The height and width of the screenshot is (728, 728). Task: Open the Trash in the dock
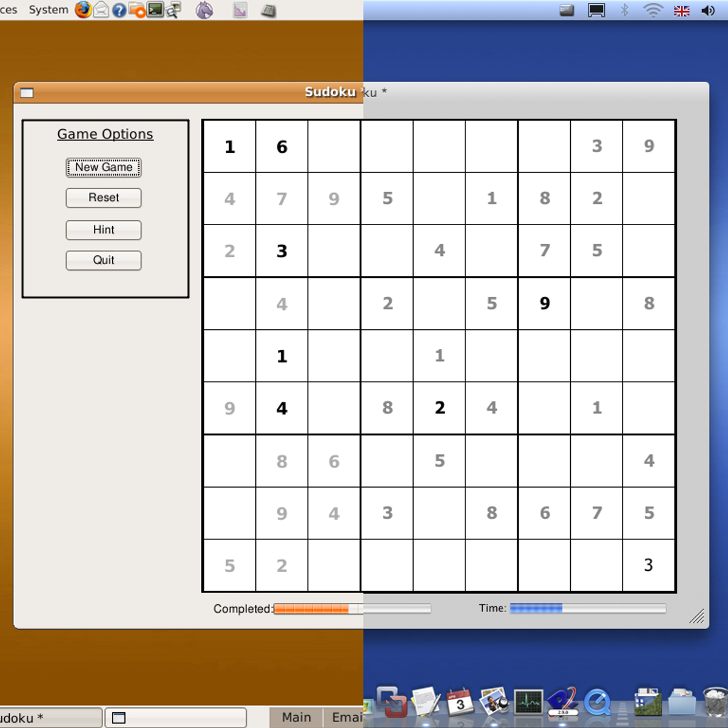point(715,703)
